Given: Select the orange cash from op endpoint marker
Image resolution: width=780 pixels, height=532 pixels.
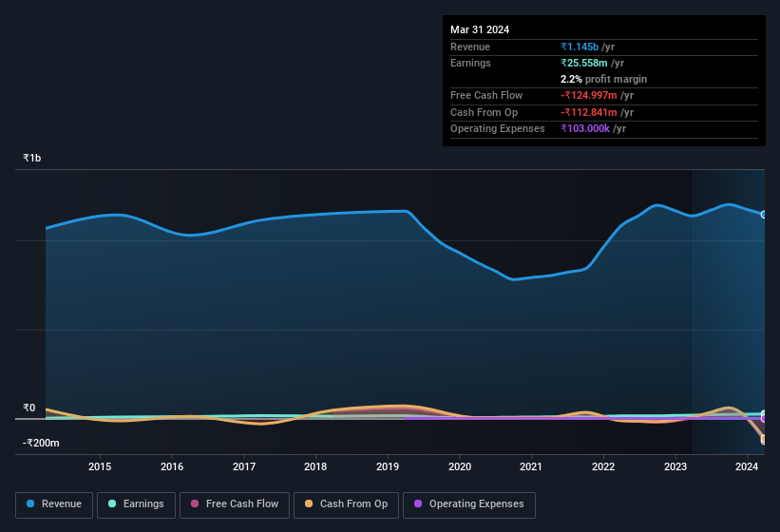Looking at the screenshot, I should [x=764, y=439].
